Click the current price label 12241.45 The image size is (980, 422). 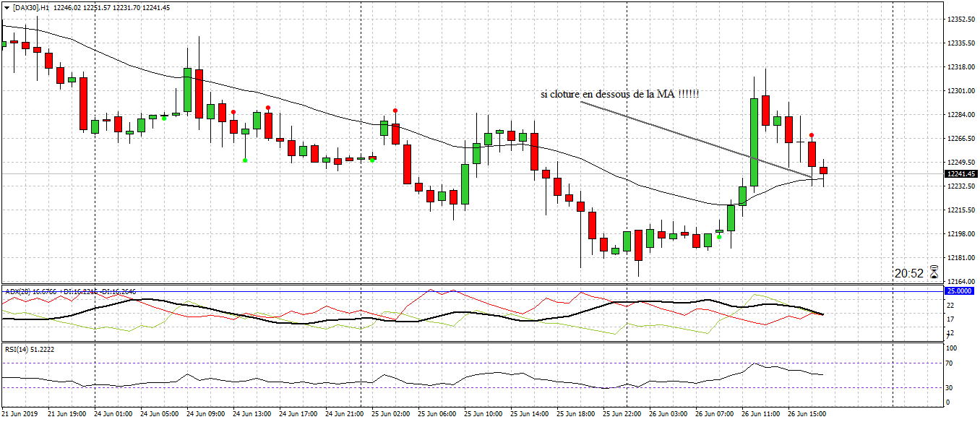[961, 174]
